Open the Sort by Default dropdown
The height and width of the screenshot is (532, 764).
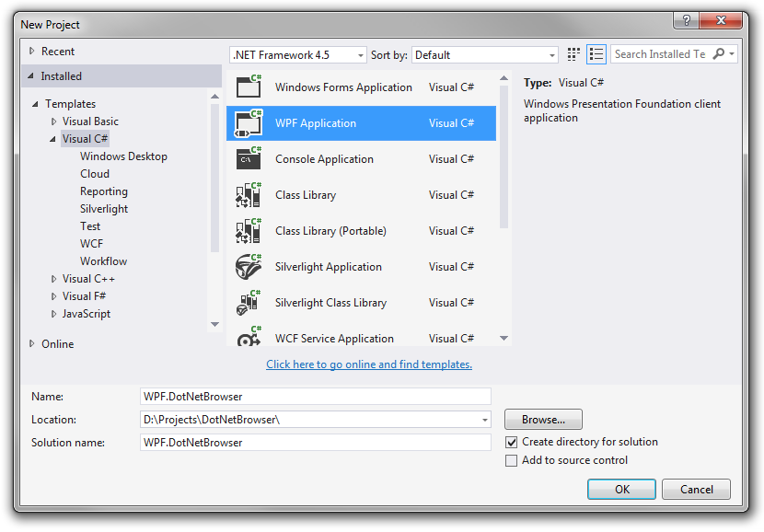point(485,55)
